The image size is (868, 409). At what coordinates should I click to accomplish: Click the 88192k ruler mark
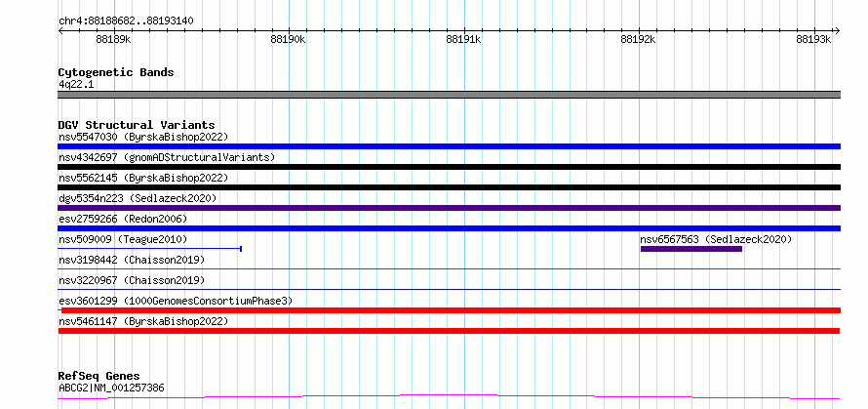pyautogui.click(x=638, y=39)
